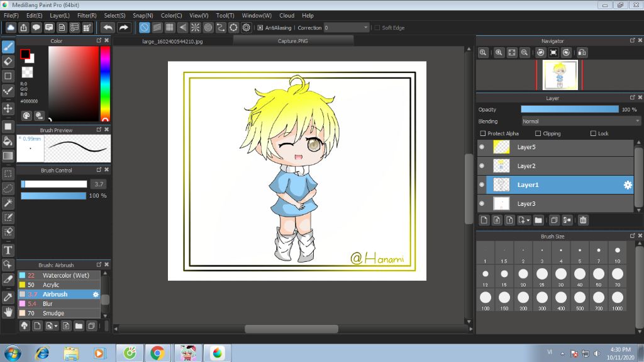
Task: Open Layer1 settings gear
Action: 628,185
